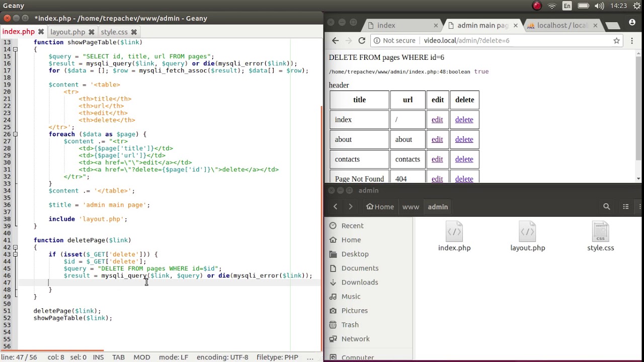The width and height of the screenshot is (644, 362).
Task: Click the delete link in the index row
Action: tap(464, 119)
